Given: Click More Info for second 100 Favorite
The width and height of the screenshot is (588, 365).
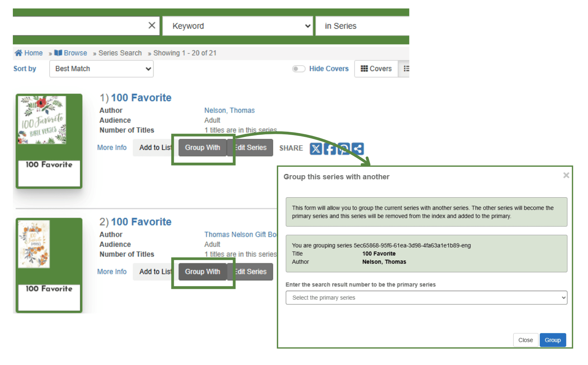Looking at the screenshot, I should point(112,272).
